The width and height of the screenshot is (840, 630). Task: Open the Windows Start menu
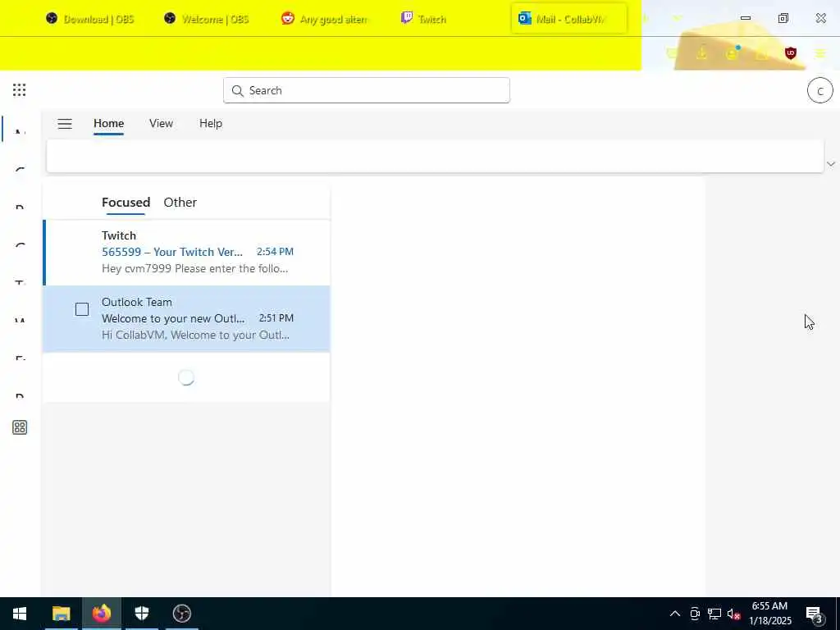click(20, 614)
